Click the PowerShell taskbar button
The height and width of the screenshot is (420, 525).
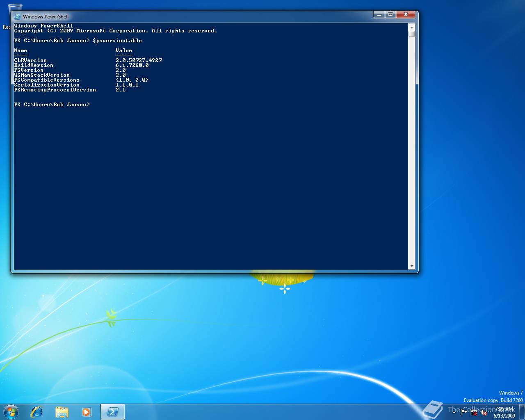[112, 412]
